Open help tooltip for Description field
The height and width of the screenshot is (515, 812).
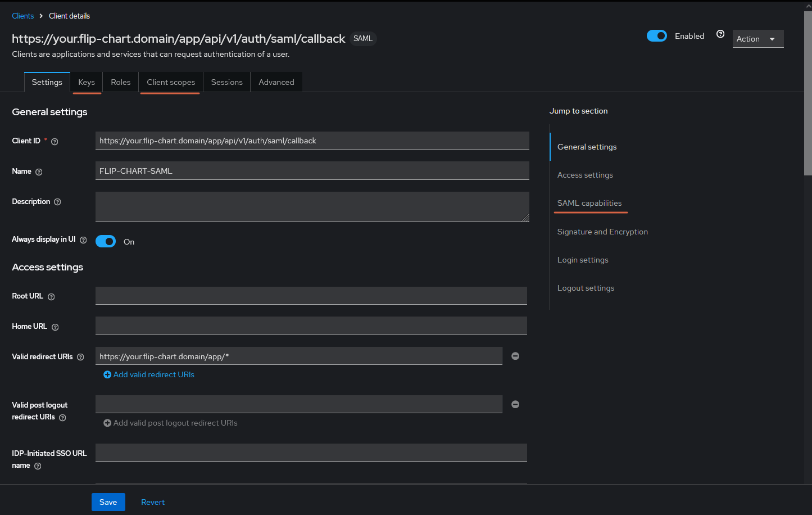(57, 202)
